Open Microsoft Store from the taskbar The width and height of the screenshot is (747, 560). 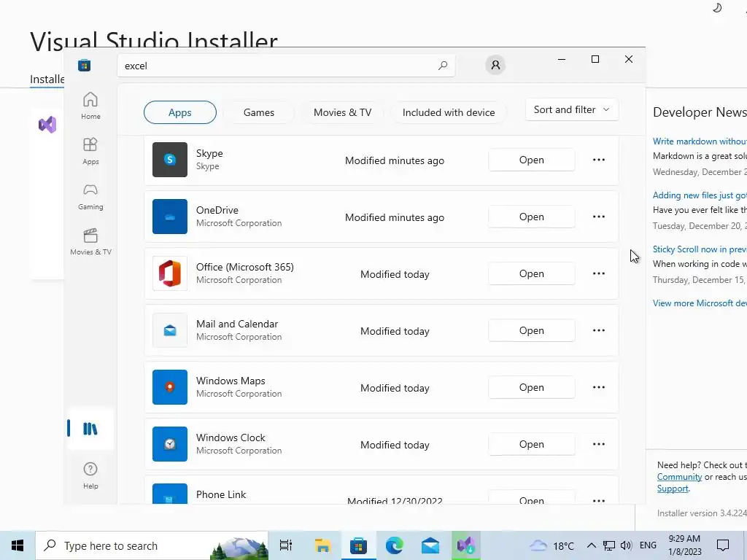click(x=358, y=545)
